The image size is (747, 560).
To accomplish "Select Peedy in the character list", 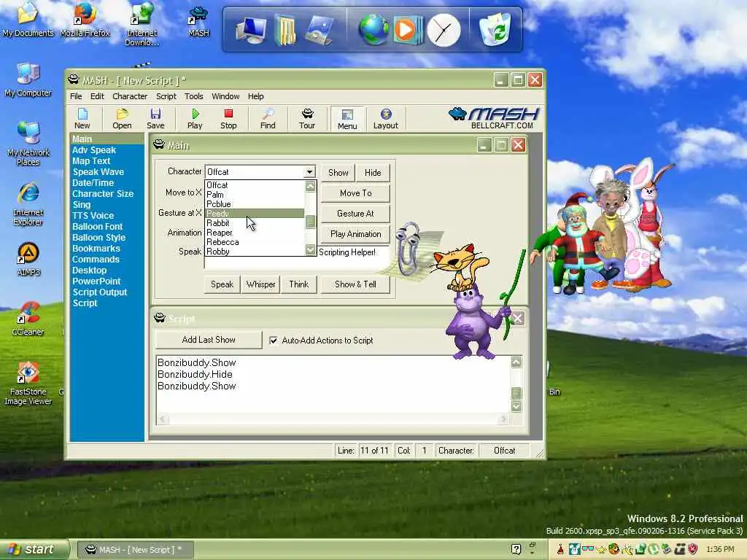I will click(x=255, y=214).
